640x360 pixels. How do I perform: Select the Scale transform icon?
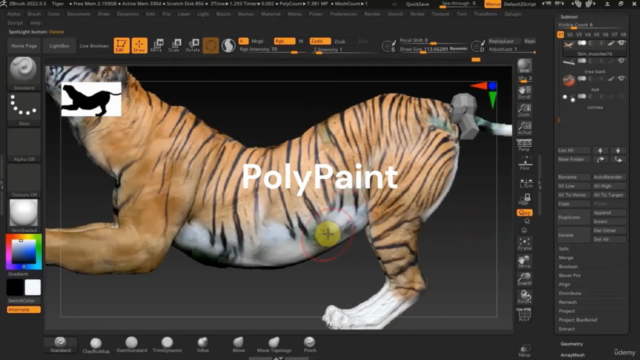pos(175,45)
